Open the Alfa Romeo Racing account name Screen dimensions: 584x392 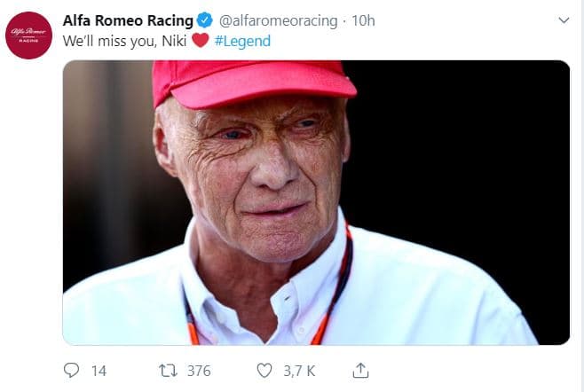click(127, 20)
